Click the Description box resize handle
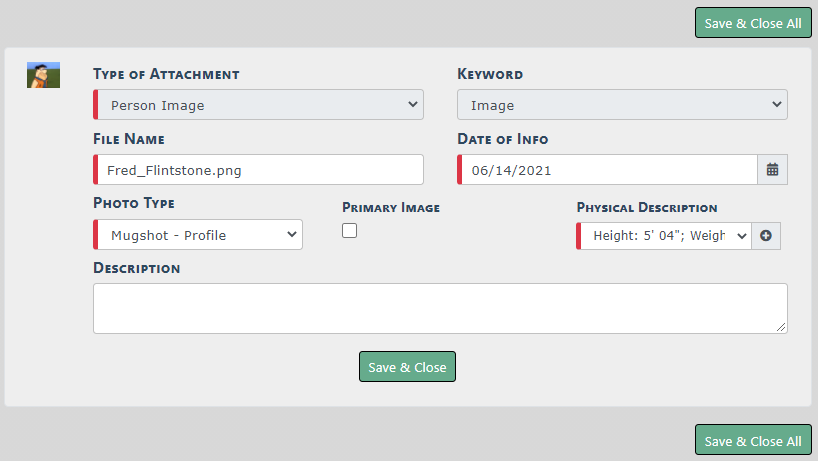The height and width of the screenshot is (461, 818). point(781,327)
